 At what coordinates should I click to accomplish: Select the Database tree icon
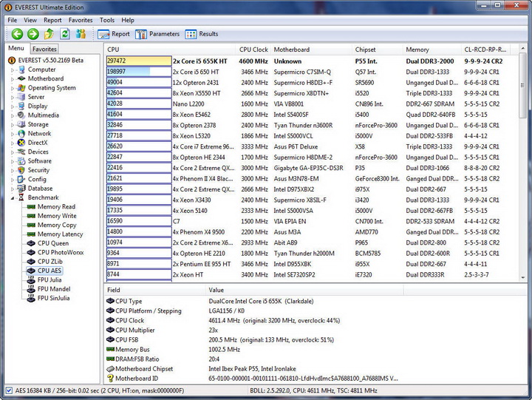coord(21,189)
